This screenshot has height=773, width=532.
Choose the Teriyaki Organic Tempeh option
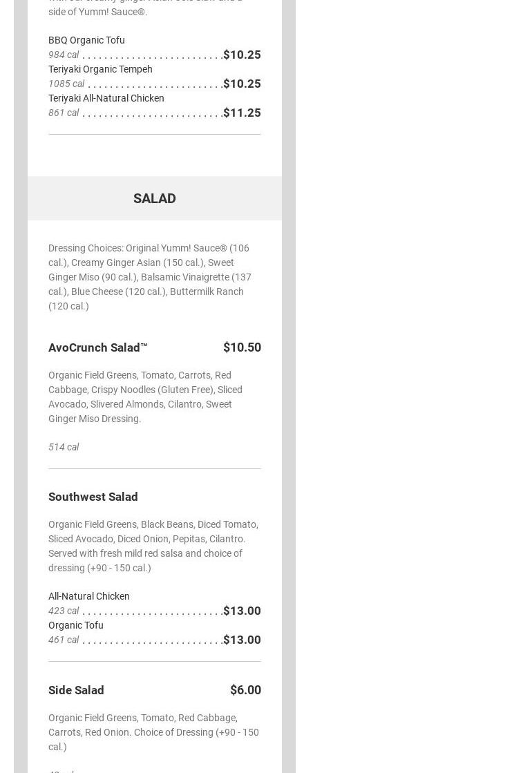tap(100, 69)
